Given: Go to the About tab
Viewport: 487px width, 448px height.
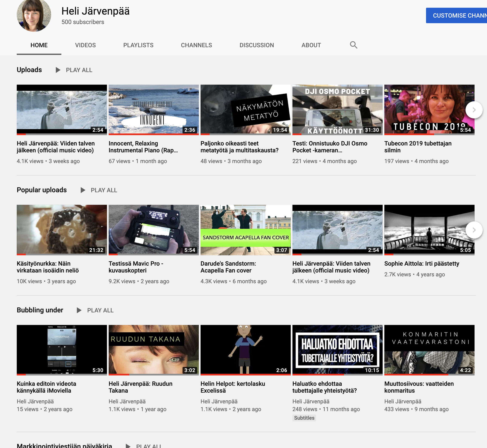Looking at the screenshot, I should pos(311,45).
